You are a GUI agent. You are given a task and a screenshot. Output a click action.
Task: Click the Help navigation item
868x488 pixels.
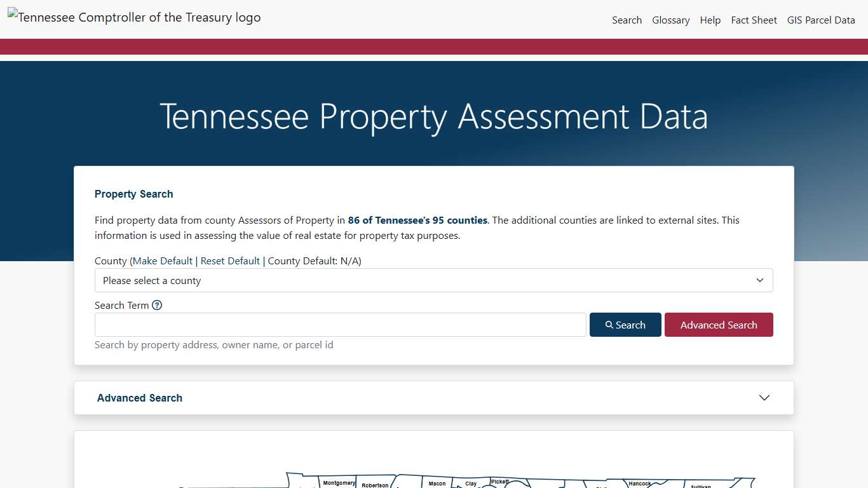coord(710,20)
